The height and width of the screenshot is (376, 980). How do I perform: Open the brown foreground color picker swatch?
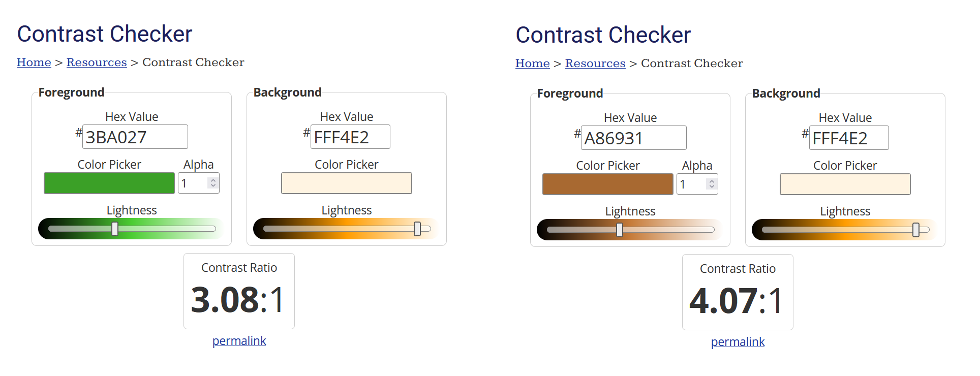click(608, 184)
